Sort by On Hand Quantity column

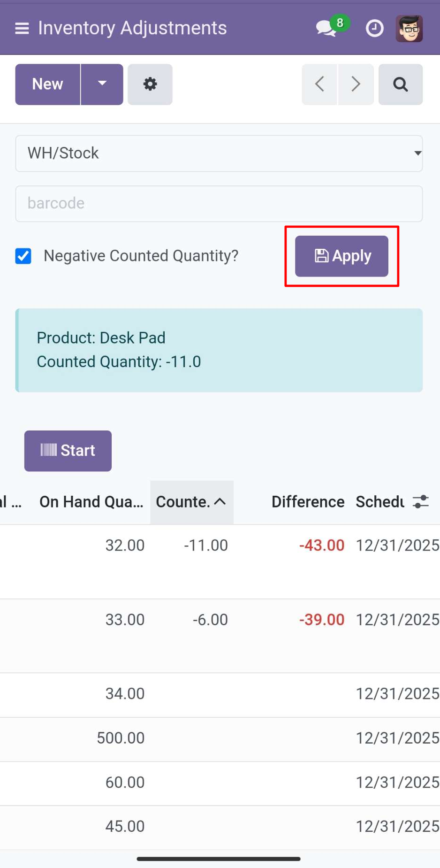[91, 502]
